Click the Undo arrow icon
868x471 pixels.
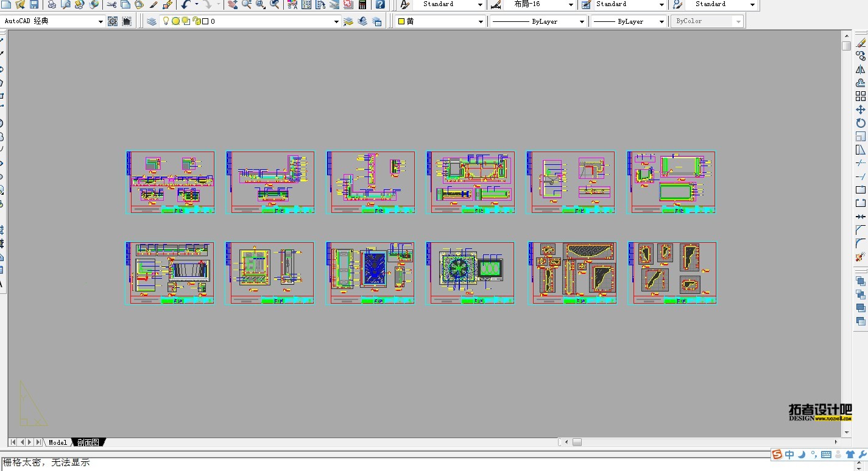[186, 5]
